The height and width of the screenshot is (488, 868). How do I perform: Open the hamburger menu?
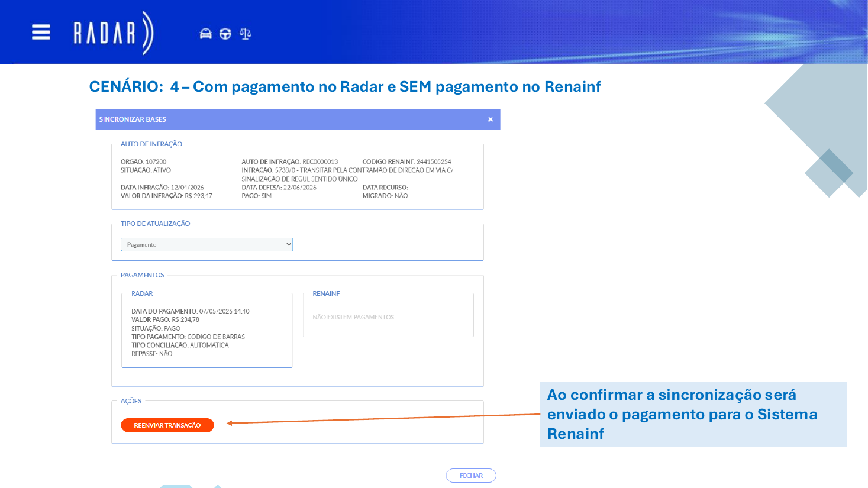(x=41, y=32)
